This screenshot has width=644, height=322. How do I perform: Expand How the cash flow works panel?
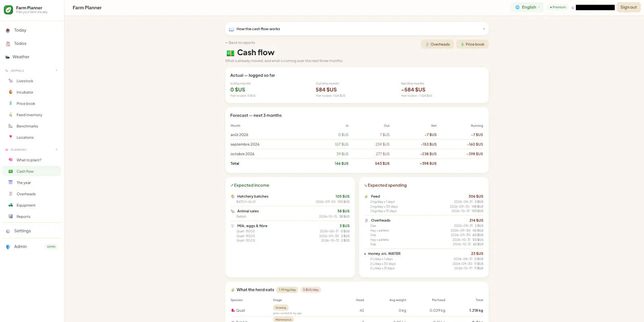click(x=357, y=29)
